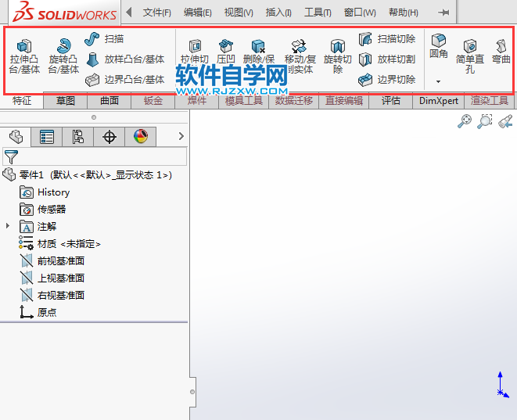The image size is (517, 420).
Task: Open the Fillet (圆角) dropdown arrow
Action: pyautogui.click(x=438, y=81)
